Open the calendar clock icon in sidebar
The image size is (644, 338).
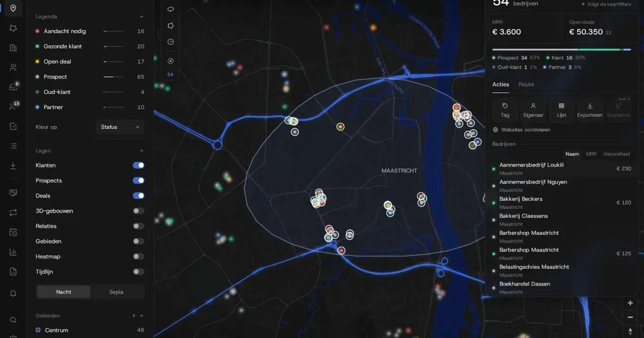point(13,232)
